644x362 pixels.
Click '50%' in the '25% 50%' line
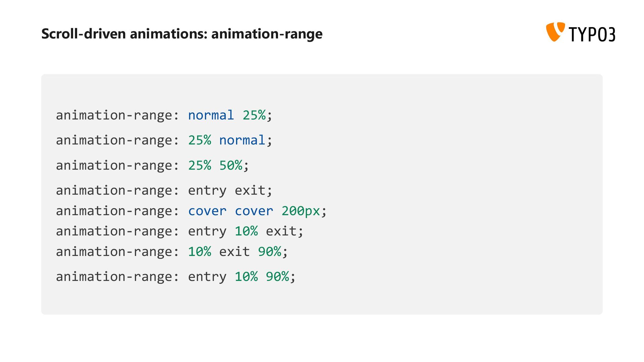231,165
